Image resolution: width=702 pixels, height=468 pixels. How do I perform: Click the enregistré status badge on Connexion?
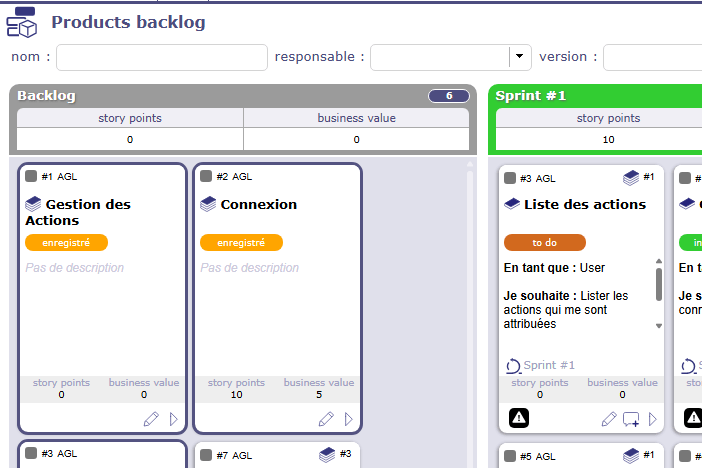click(x=241, y=242)
